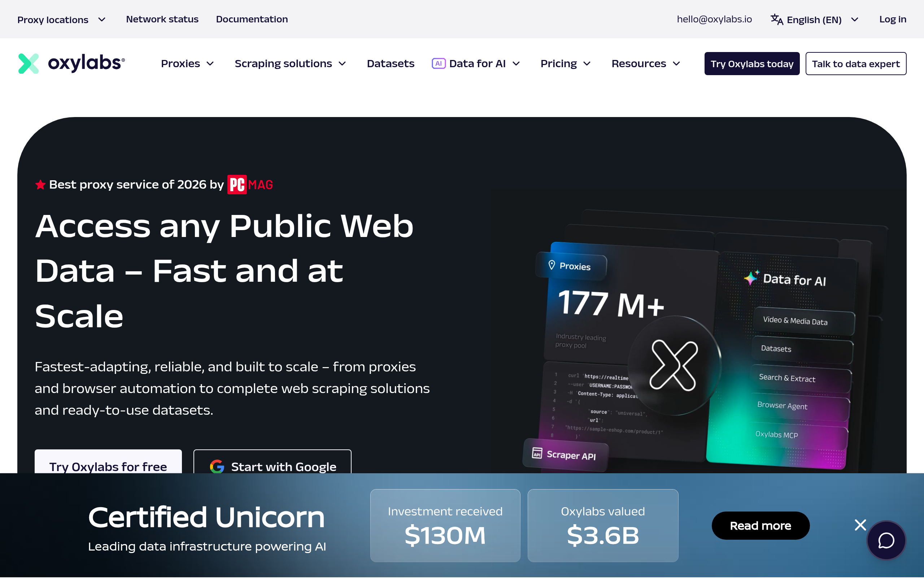Viewport: 924px width, 578px height.
Task: Open the Proxies navigation menu
Action: pos(187,64)
